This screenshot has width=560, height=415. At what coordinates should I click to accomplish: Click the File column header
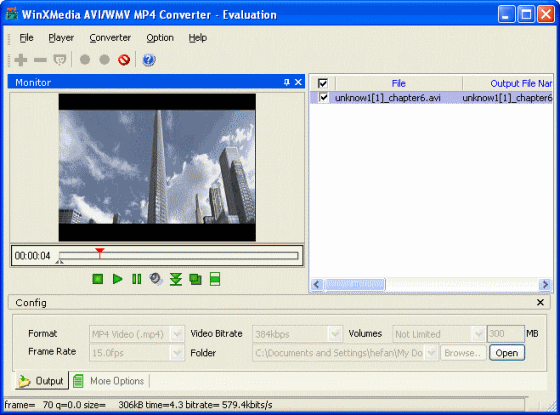(x=399, y=83)
